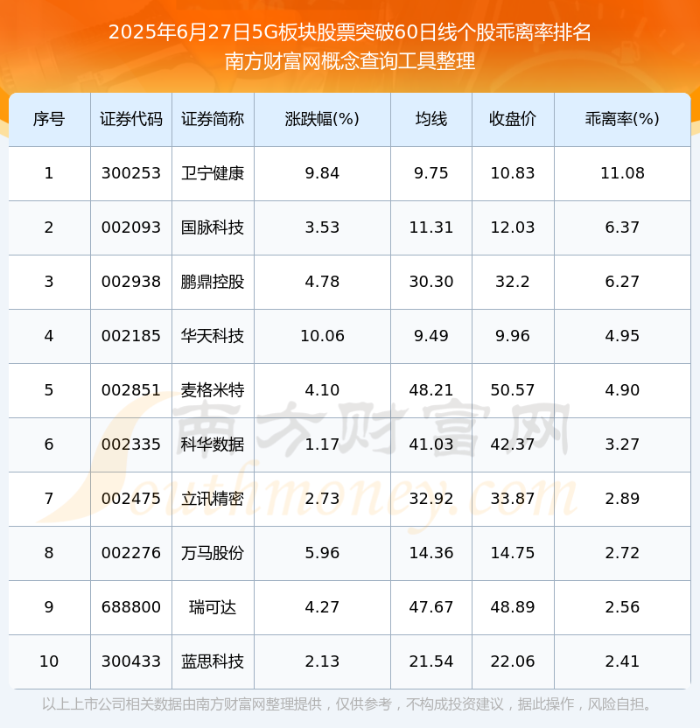Click the 2.13 change percentage
Image resolution: width=700 pixels, height=728 pixels.
click(x=322, y=661)
